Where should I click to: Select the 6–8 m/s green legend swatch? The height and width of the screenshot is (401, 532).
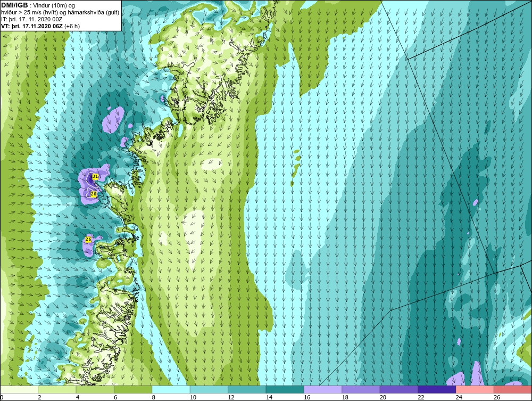coord(133,389)
